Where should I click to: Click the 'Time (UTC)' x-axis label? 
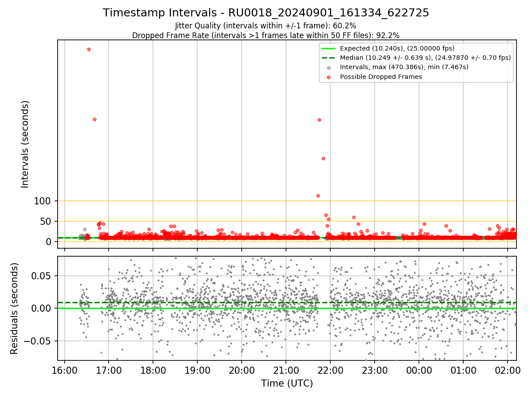[x=287, y=383]
